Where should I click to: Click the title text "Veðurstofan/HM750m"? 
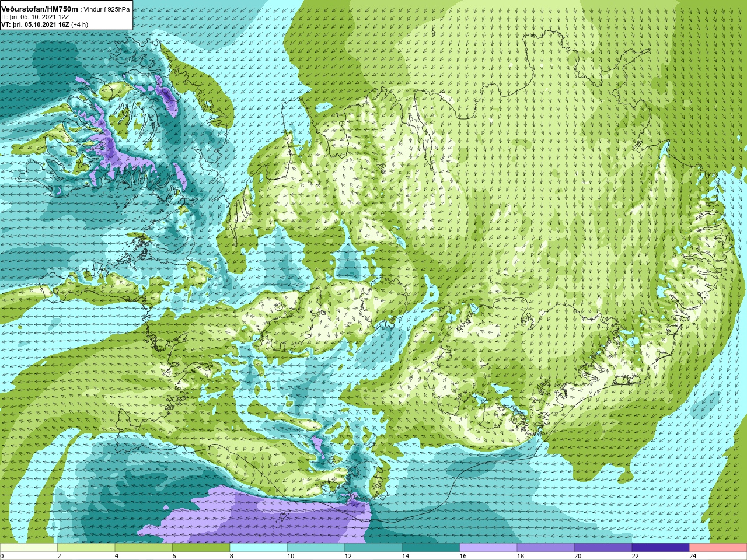pos(40,9)
